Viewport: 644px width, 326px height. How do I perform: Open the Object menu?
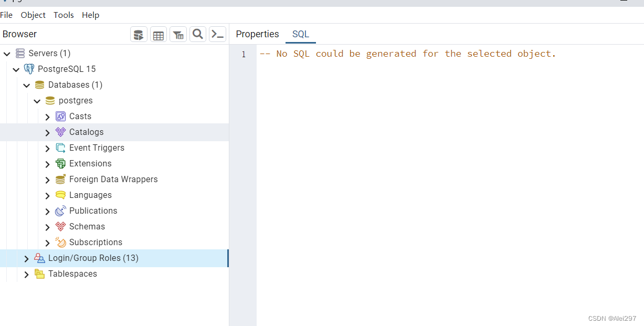pos(33,15)
